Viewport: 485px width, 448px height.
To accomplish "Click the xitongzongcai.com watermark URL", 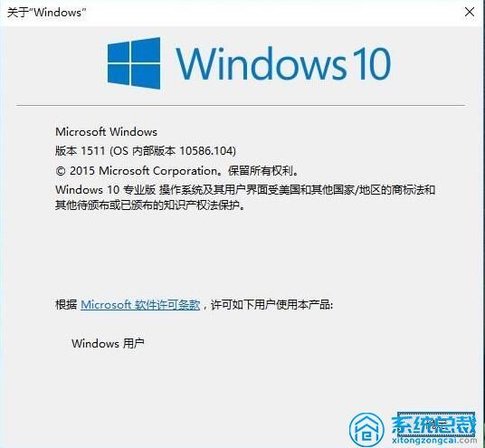I will pyautogui.click(x=434, y=440).
